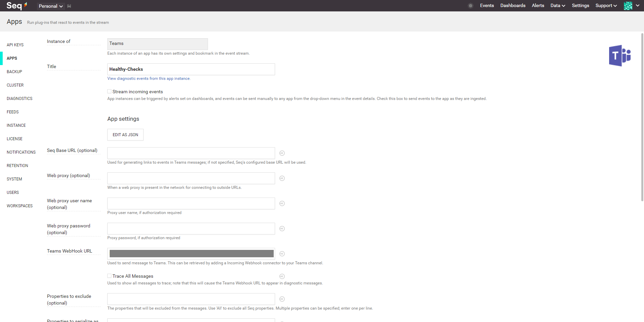Click circle icon beside Seq Base URL field
This screenshot has height=322, width=644.
(x=282, y=153)
